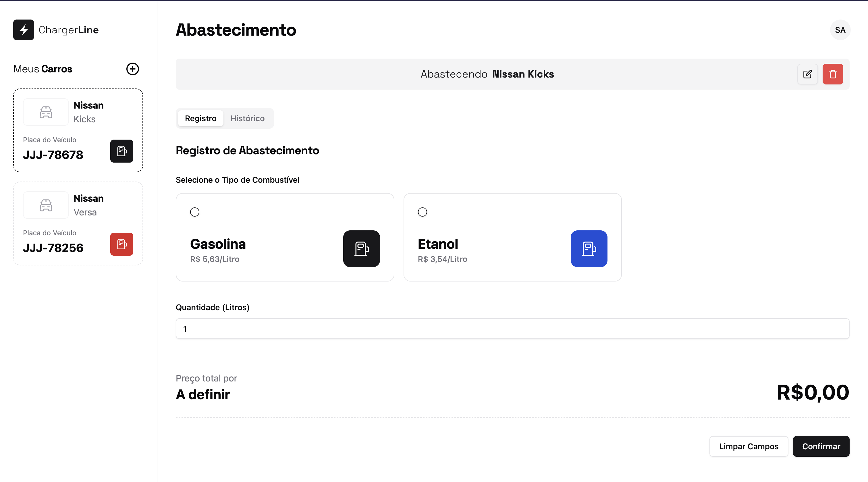Click Limpar Campos button
This screenshot has width=868, height=482.
pyautogui.click(x=749, y=446)
